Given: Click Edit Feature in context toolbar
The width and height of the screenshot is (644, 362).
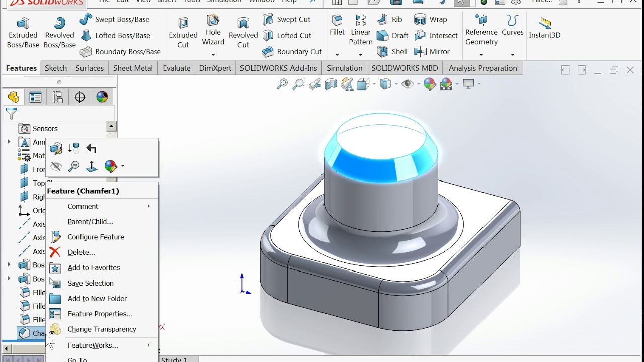Looking at the screenshot, I should coord(56,148).
